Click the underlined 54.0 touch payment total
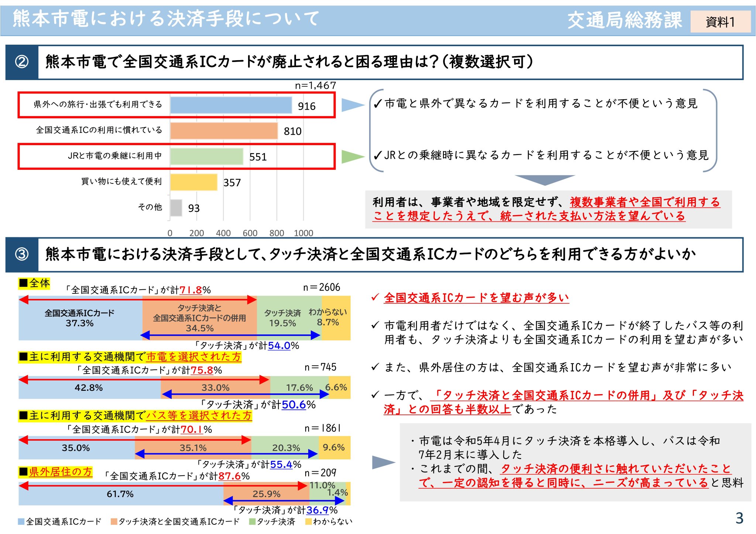The height and width of the screenshot is (534, 756). tap(279, 346)
